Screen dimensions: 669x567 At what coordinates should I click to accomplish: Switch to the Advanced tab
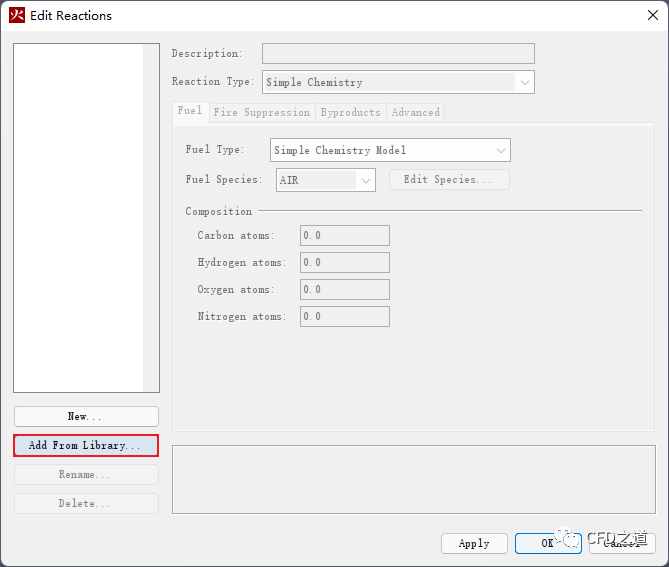416,113
